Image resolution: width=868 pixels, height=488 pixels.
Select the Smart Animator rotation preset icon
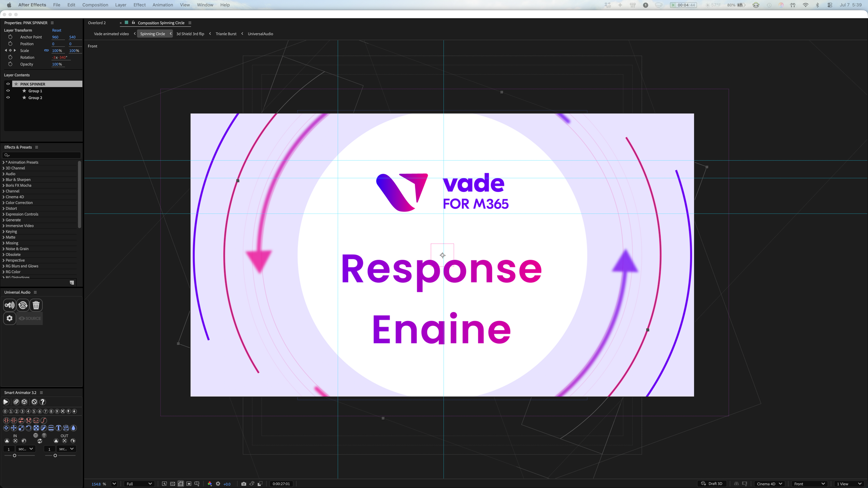coord(29,428)
